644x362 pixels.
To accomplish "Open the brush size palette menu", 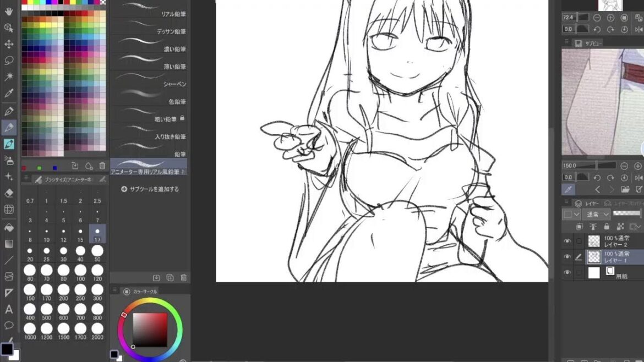I will tap(25, 179).
